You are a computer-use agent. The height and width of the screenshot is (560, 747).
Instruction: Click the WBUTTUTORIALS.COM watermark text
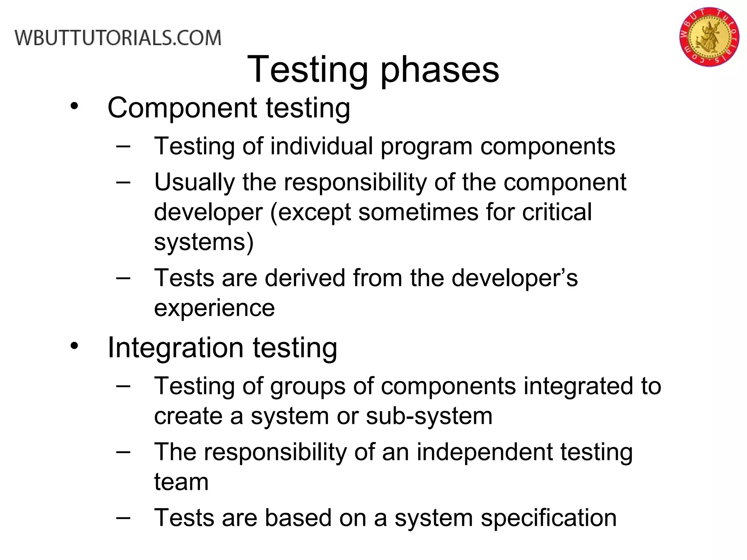click(118, 38)
